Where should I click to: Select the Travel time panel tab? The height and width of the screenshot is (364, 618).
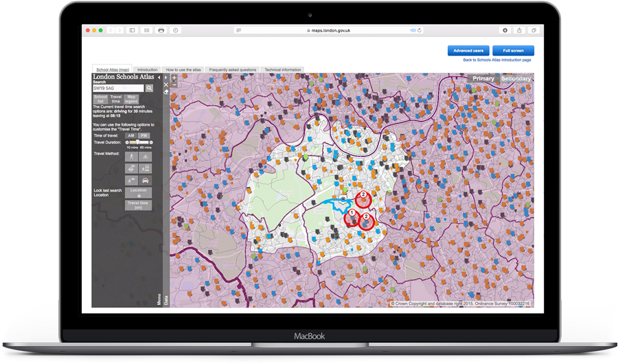116,99
